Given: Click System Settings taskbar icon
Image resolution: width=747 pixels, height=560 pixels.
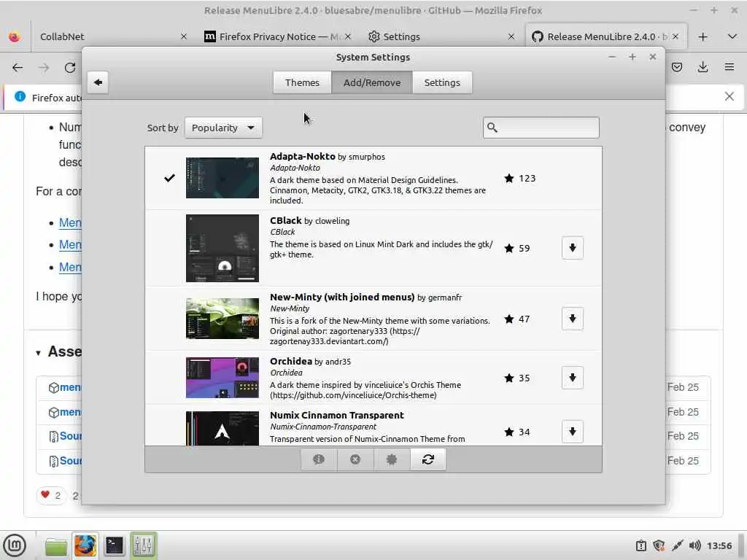Looking at the screenshot, I should [x=144, y=545].
